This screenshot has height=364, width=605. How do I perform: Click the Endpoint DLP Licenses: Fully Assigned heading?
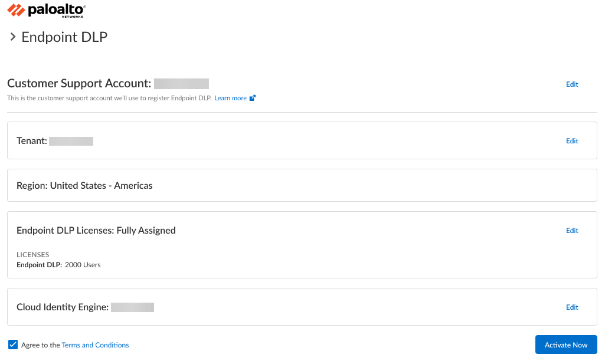point(96,230)
